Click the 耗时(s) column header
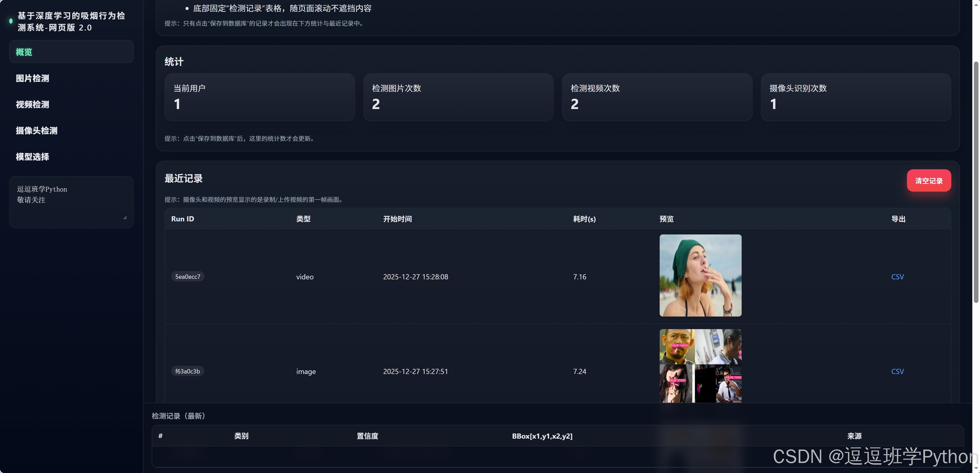 [584, 219]
